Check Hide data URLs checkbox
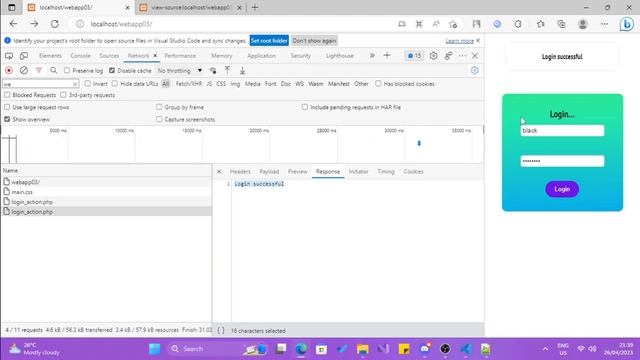The image size is (640, 360). pos(115,84)
